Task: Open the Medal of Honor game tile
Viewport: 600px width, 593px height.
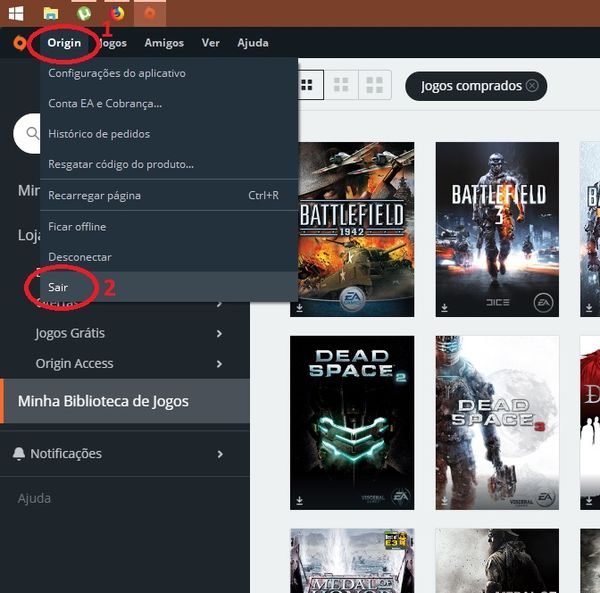Action: (x=352, y=561)
